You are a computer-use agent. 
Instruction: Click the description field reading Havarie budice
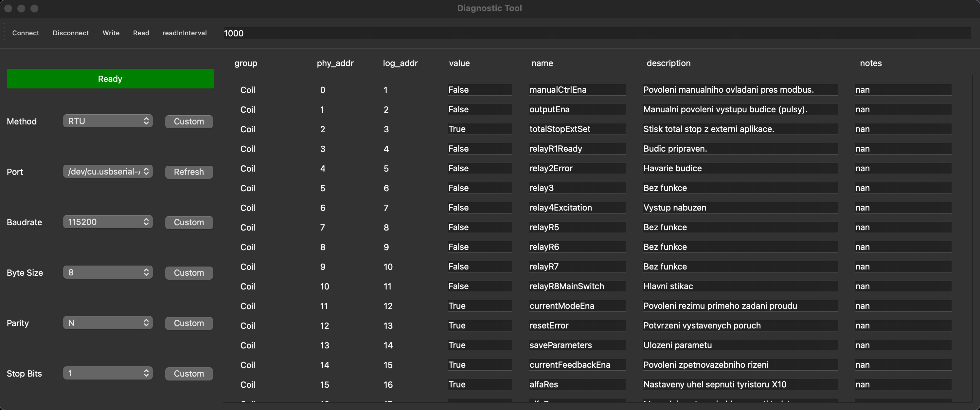739,168
